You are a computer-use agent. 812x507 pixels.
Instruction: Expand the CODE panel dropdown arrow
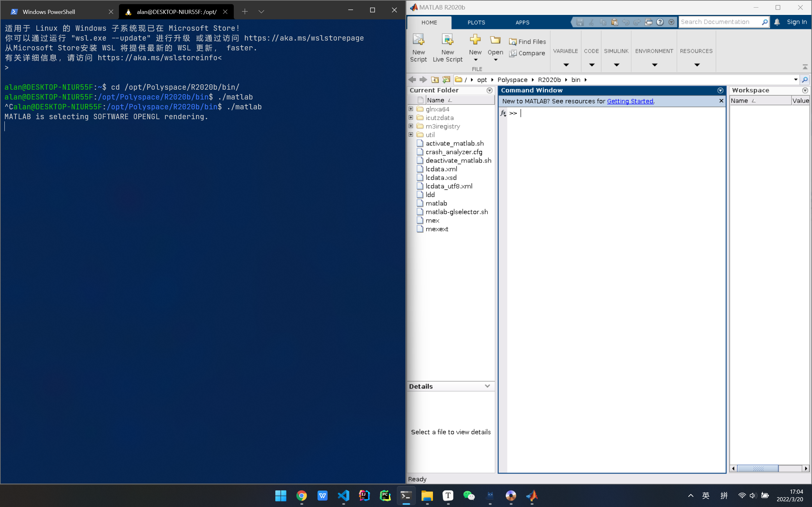point(592,64)
